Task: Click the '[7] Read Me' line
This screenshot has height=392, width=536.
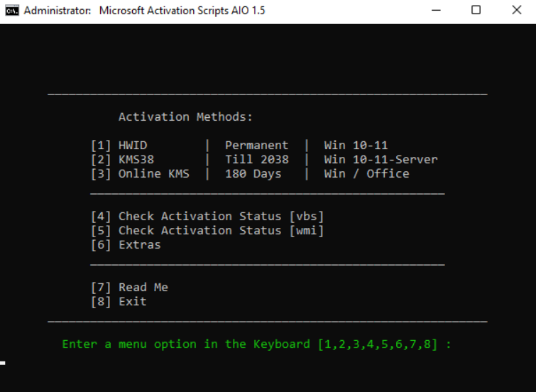Action: [129, 288]
